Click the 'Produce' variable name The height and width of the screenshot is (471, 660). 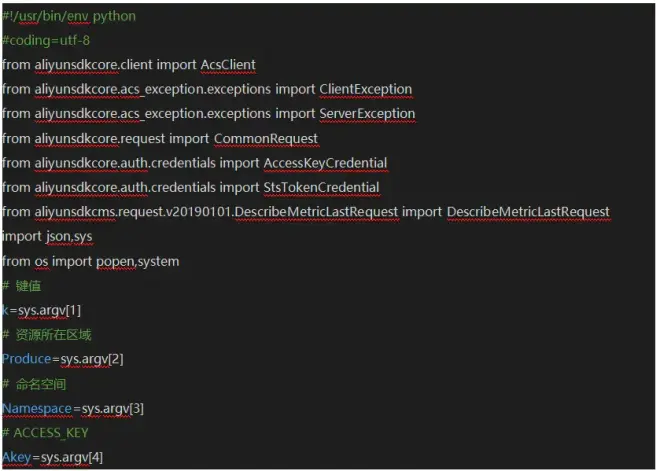coord(28,359)
